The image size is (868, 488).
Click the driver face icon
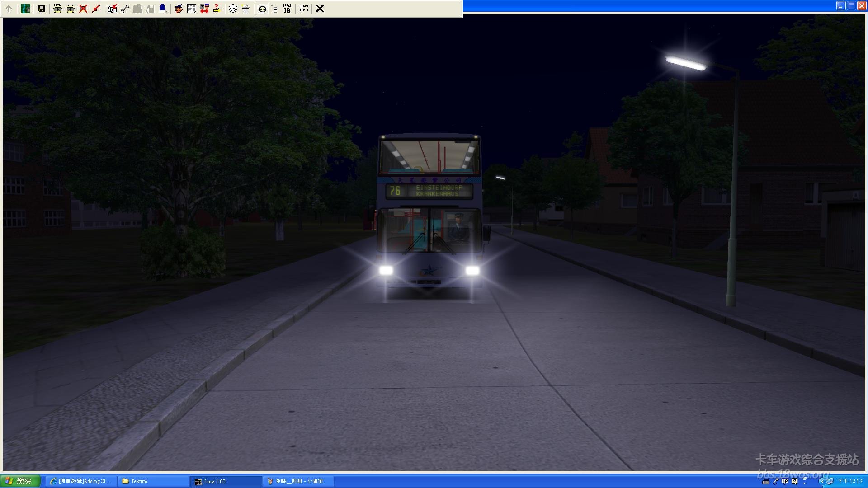click(x=179, y=9)
